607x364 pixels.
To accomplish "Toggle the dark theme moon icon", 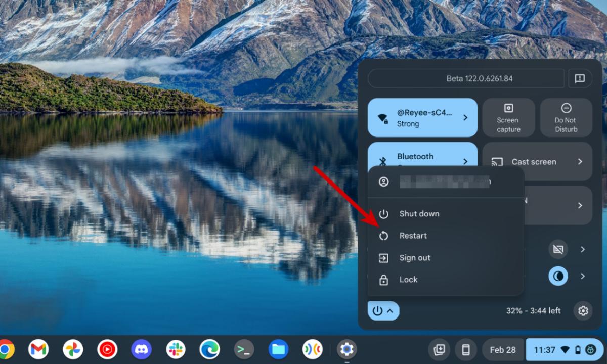I will click(x=557, y=276).
